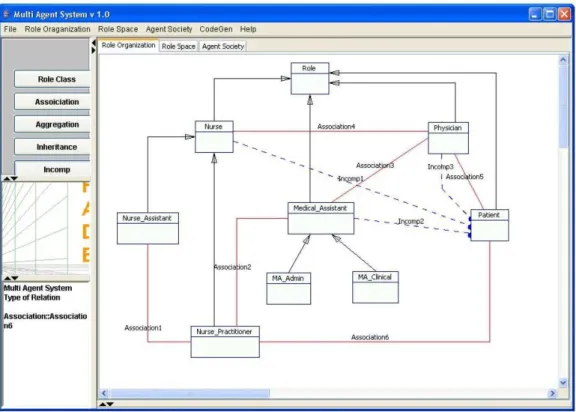The width and height of the screenshot is (576, 412).
Task: Collapse split pane arrows below Incomp button
Action: (x=10, y=178)
